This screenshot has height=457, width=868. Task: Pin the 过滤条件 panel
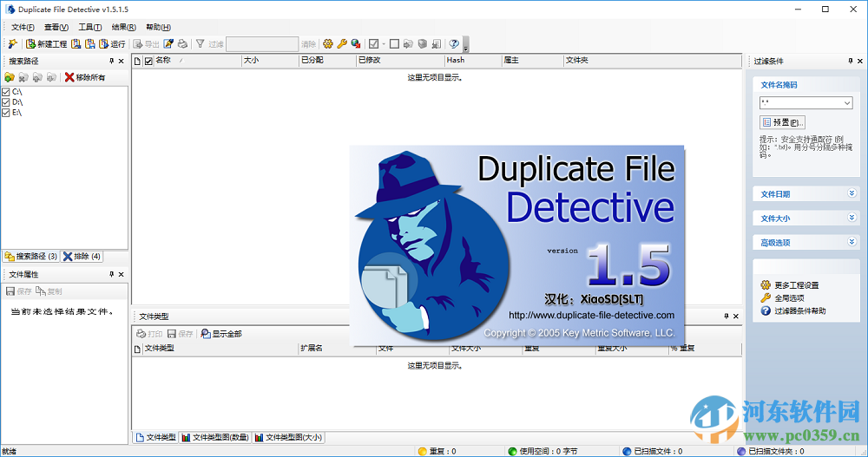[x=851, y=61]
